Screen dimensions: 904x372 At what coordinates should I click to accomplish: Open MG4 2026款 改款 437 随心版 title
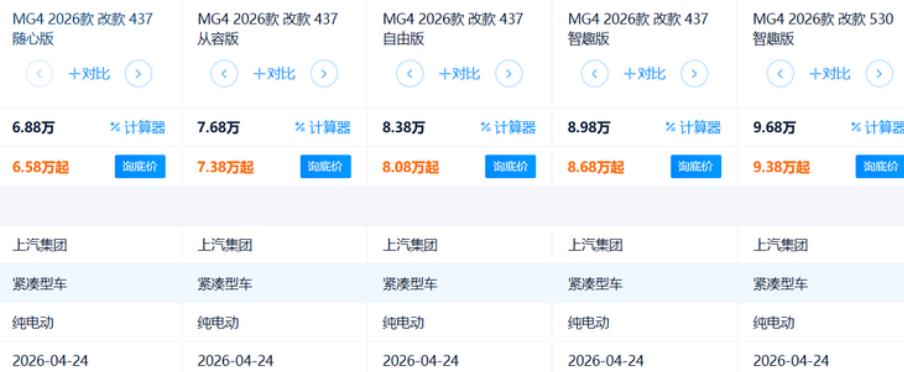[x=82, y=29]
